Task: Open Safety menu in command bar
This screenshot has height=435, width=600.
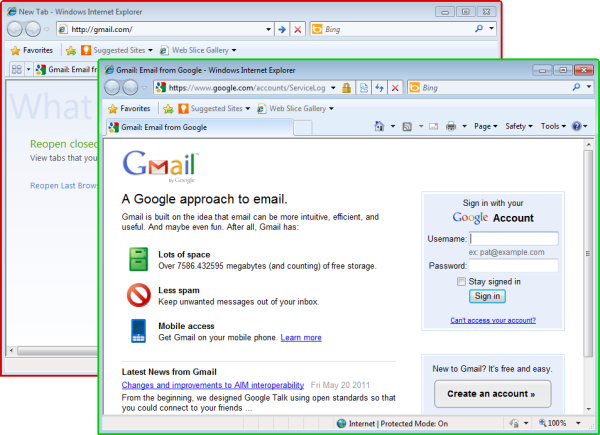Action: 519,126
